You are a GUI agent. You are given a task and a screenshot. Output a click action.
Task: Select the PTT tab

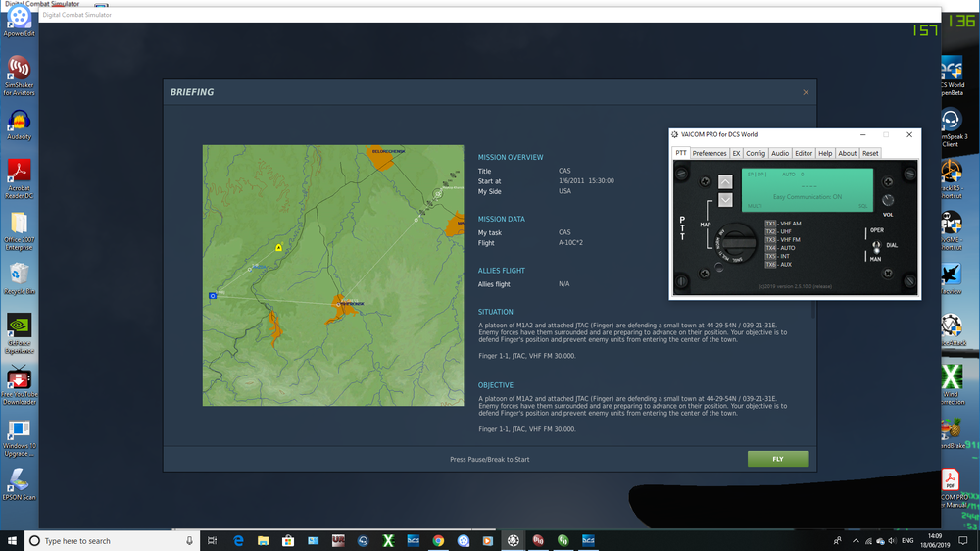pyautogui.click(x=681, y=153)
